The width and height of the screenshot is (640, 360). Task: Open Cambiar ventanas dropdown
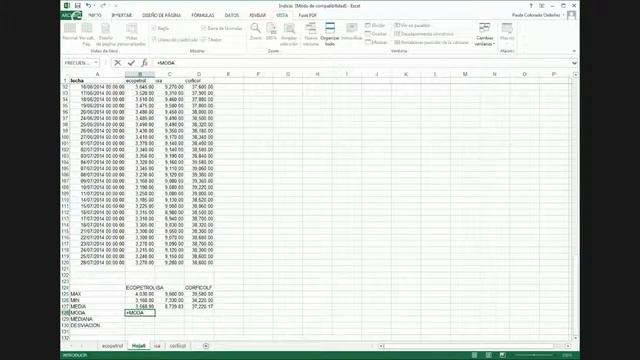pos(484,34)
